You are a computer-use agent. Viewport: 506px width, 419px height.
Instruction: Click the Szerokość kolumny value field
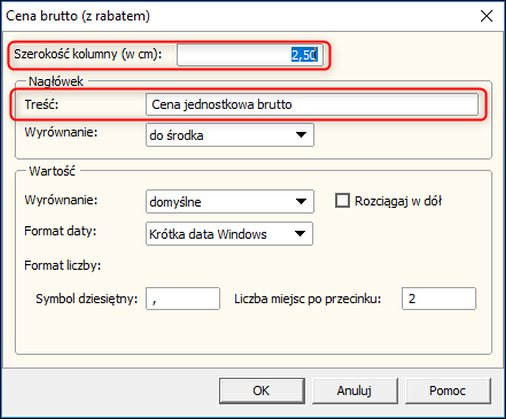click(x=250, y=55)
